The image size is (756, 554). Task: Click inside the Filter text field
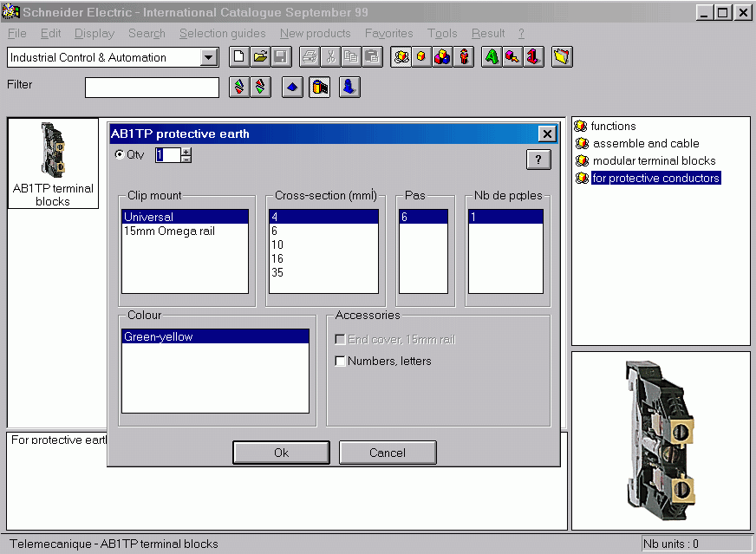pos(152,88)
